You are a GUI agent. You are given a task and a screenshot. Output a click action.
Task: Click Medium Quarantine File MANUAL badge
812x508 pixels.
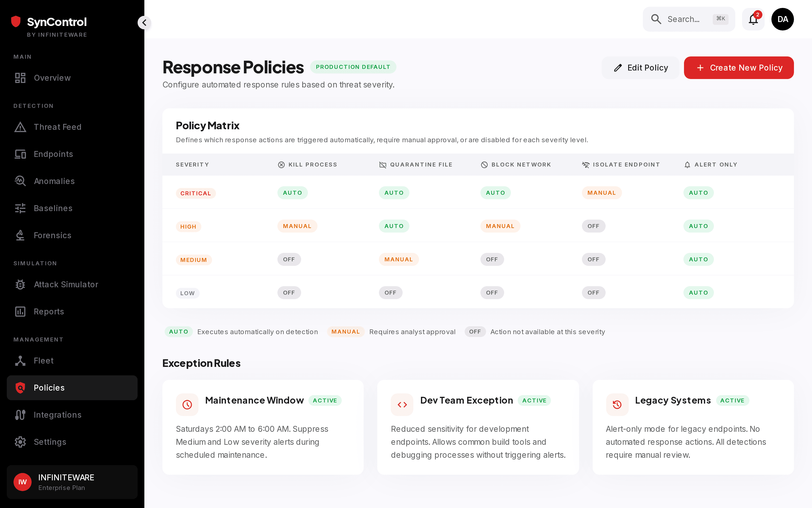399,259
